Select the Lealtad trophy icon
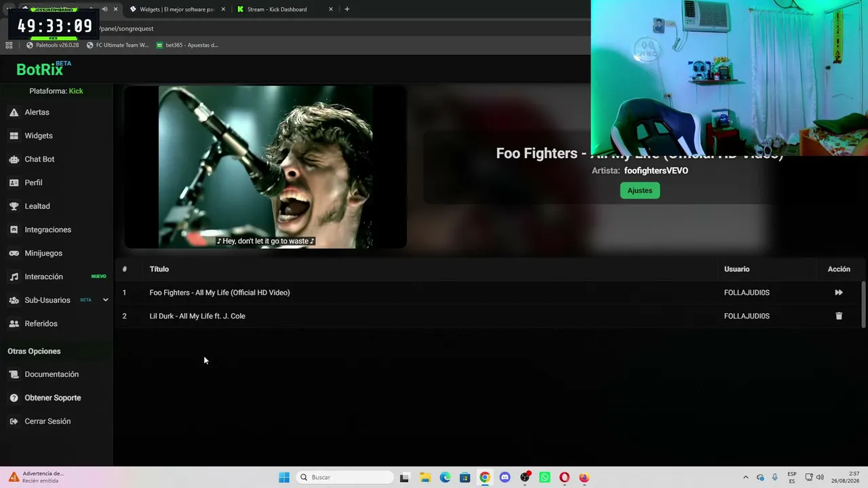This screenshot has width=868, height=488. [14, 206]
